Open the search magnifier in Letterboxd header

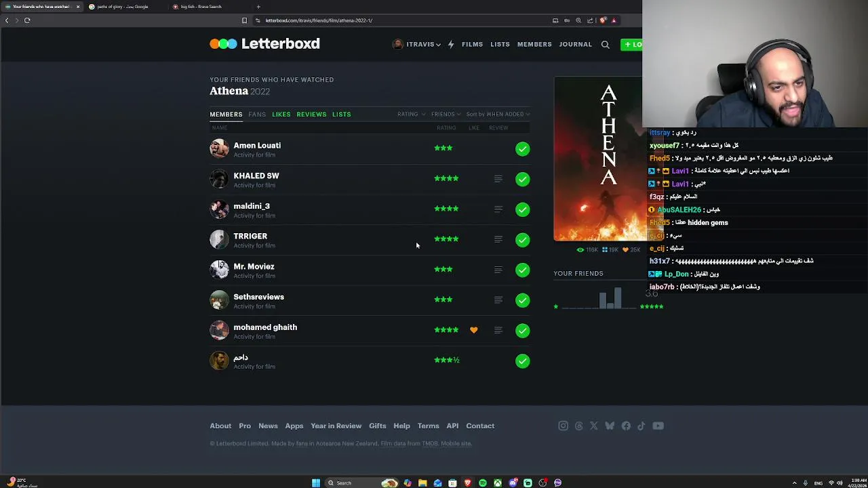(x=605, y=45)
